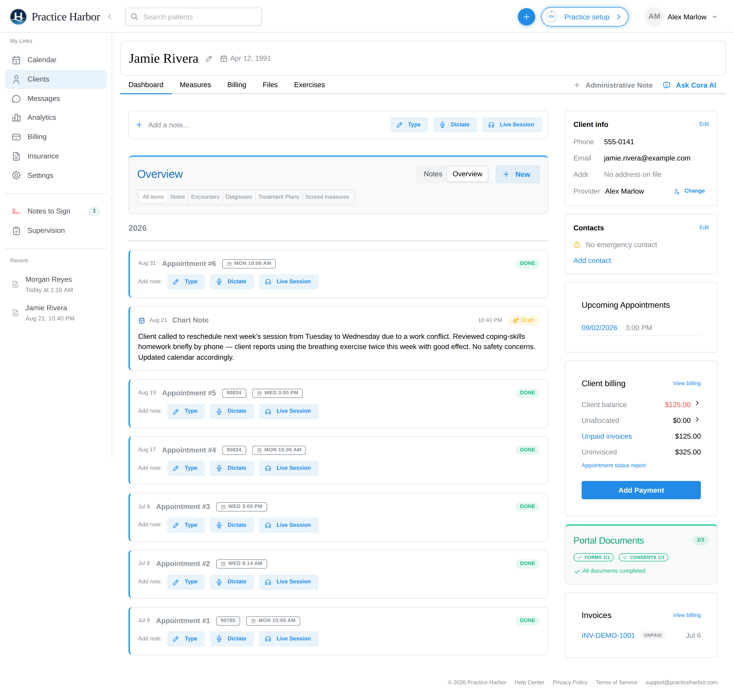Screen dimensions: 734x700
Task: Select the Overview view toggle
Action: [467, 174]
